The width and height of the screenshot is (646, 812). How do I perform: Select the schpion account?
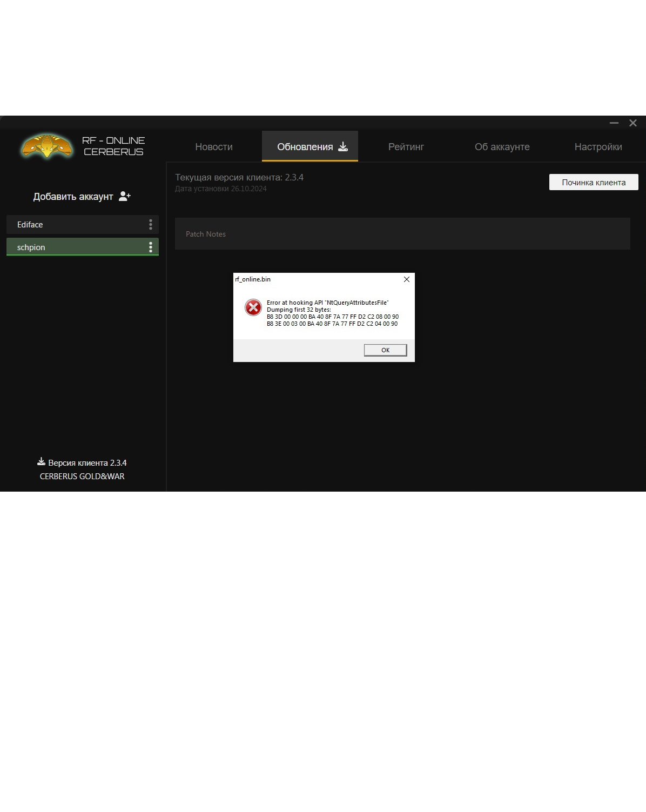pos(70,247)
